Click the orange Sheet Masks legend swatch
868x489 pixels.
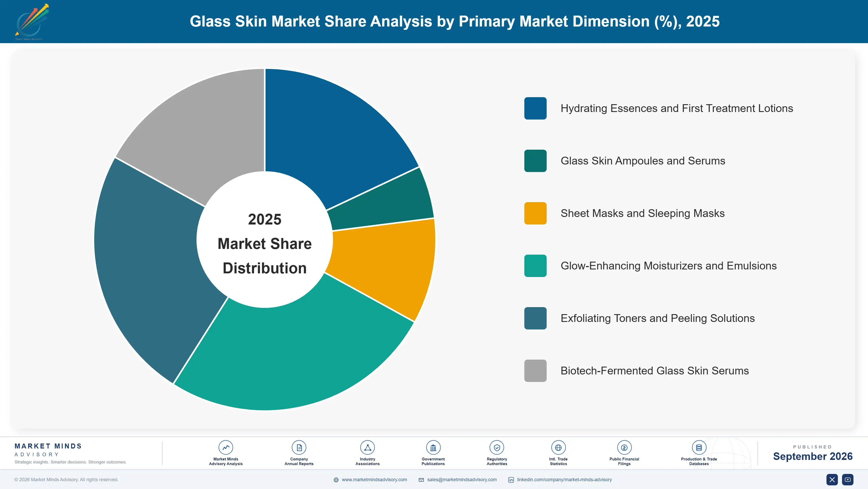pos(535,213)
